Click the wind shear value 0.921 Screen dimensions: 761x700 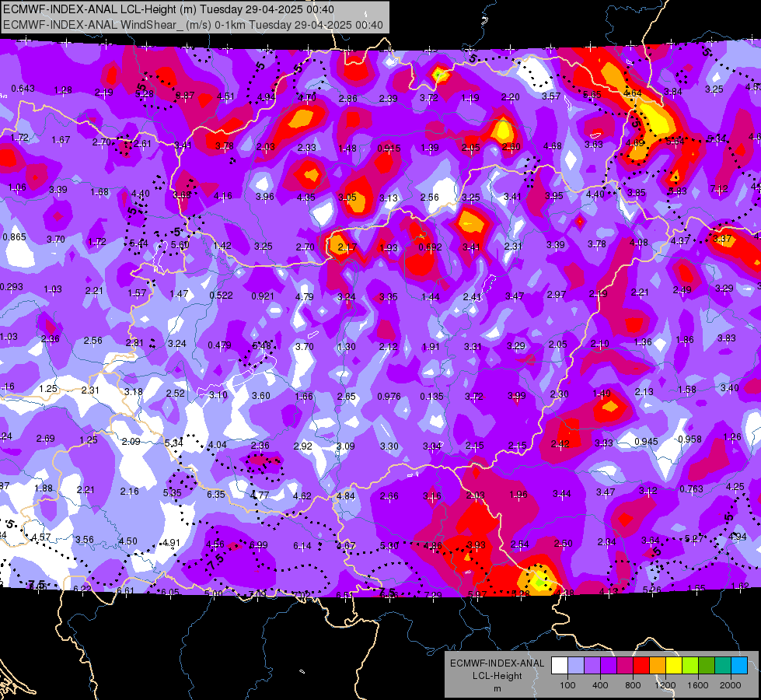click(x=263, y=296)
